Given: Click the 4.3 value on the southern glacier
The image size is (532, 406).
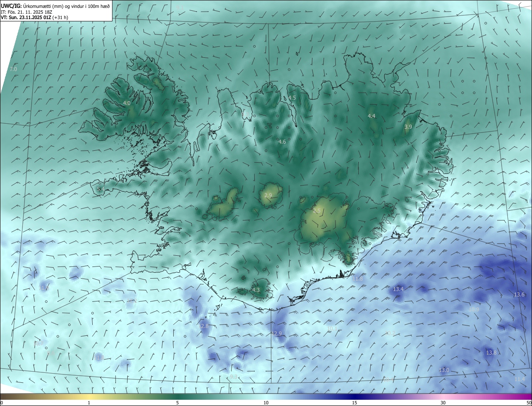Looking at the screenshot, I should [256, 290].
